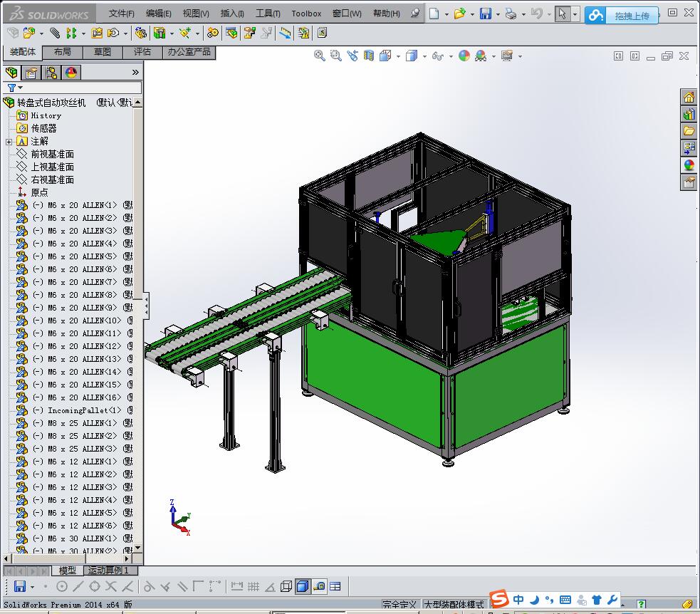Click the Print icon in top toolbar

pos(510,14)
